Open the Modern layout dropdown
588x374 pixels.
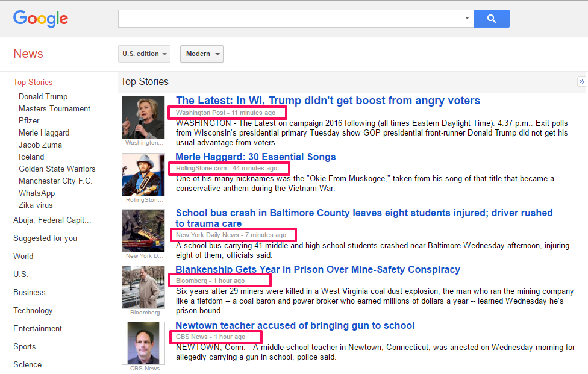[201, 54]
